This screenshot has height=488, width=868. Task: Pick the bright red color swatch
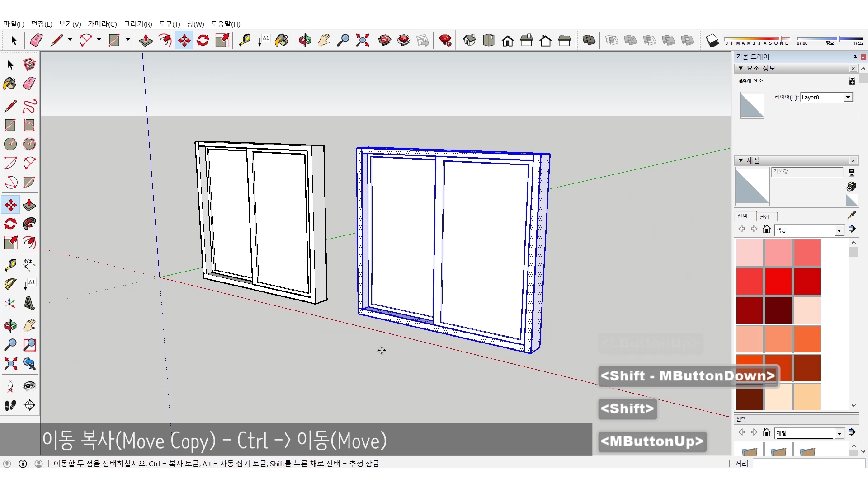pyautogui.click(x=778, y=281)
